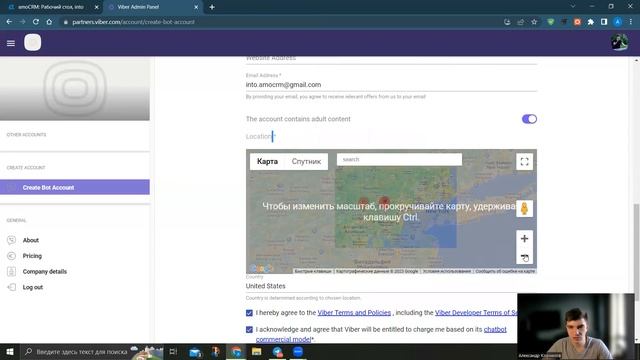The height and width of the screenshot is (360, 640).
Task: Open the tab search chevron in the title bar
Action: pyautogui.click(x=573, y=7)
